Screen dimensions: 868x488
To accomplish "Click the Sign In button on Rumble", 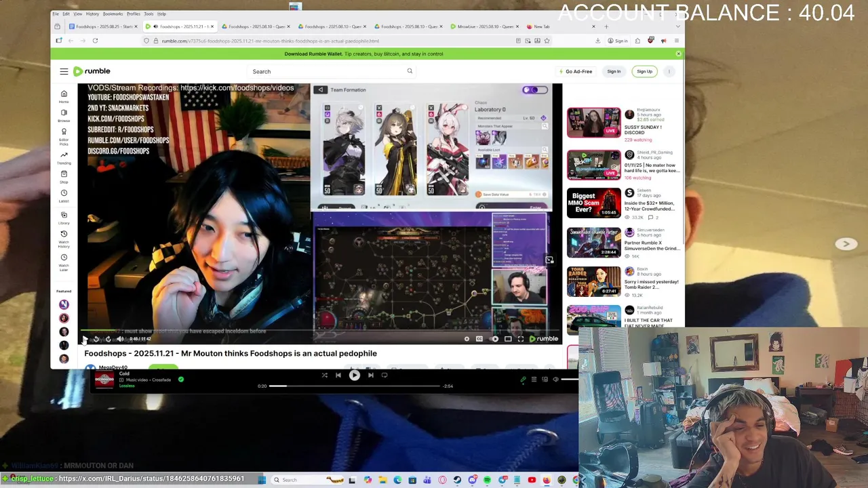I will 614,71.
